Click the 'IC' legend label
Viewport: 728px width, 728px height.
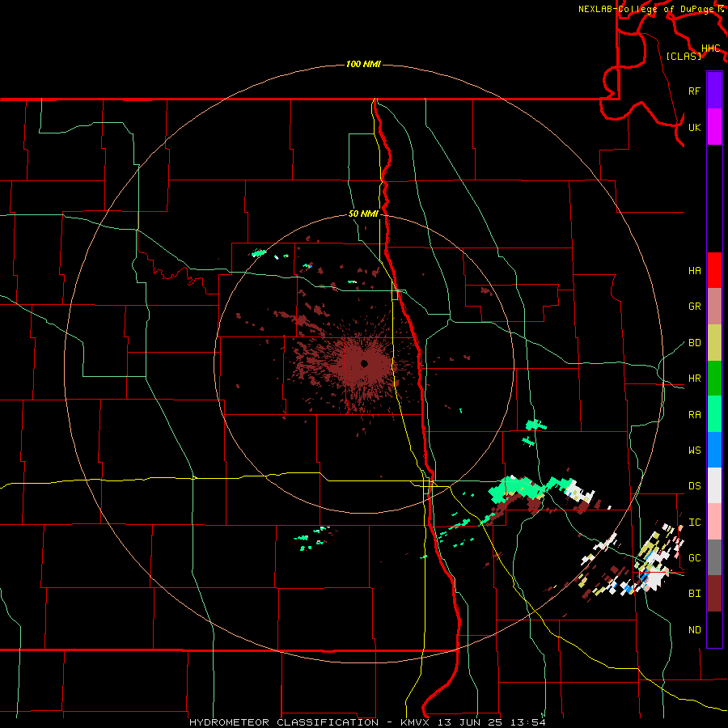coord(694,523)
